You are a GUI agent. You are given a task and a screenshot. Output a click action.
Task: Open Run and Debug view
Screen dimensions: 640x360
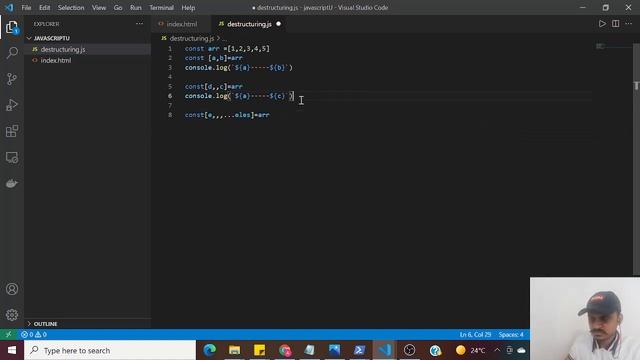click(x=12, y=105)
